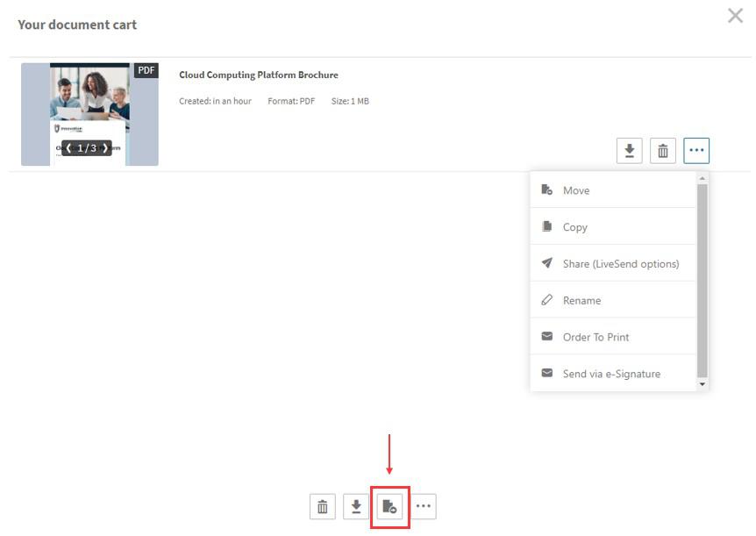Click the Cloud Computing Platform Brochure title
Screen dimensions: 756x536
click(259, 75)
